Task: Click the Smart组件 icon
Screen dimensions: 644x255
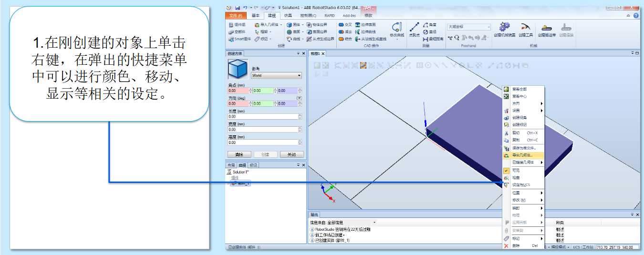Action: pos(239,39)
